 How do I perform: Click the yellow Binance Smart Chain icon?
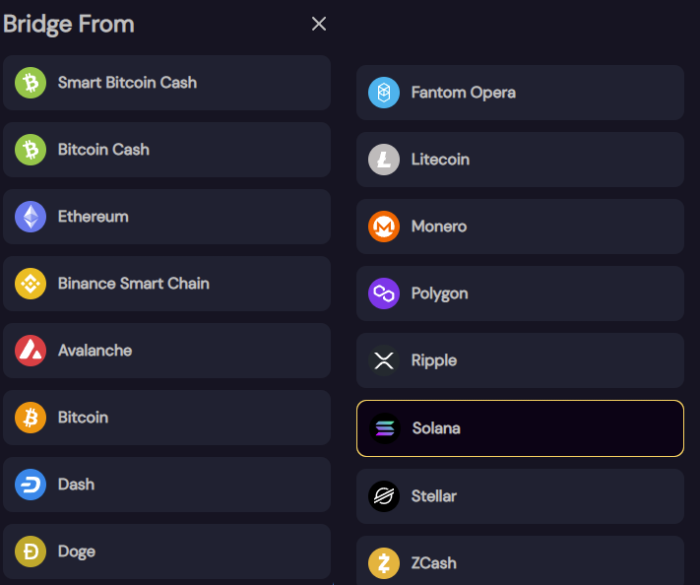[x=30, y=284]
